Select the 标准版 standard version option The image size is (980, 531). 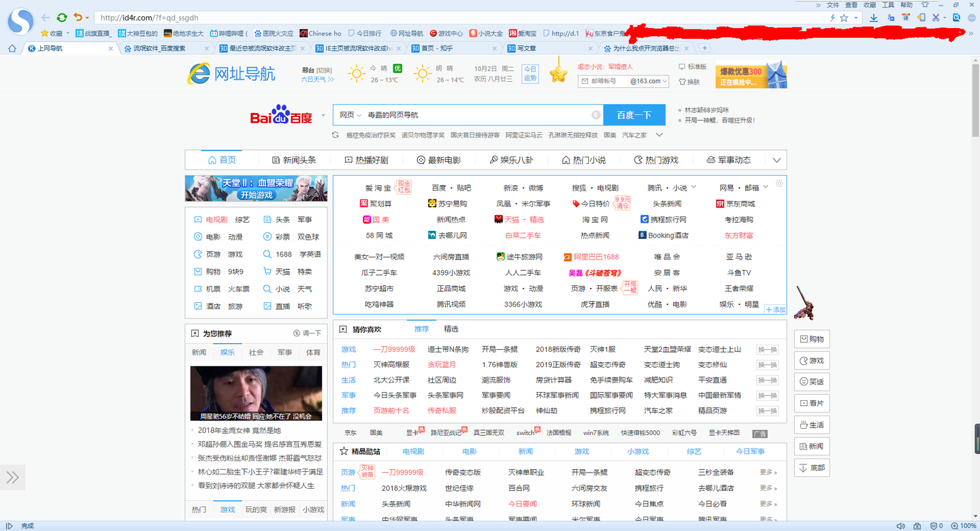pyautogui.click(x=693, y=67)
